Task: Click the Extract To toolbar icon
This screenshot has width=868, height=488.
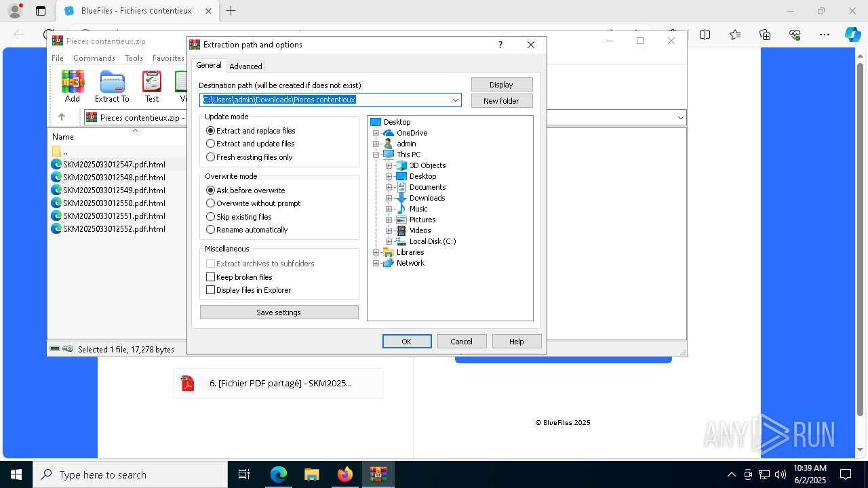Action: [112, 86]
